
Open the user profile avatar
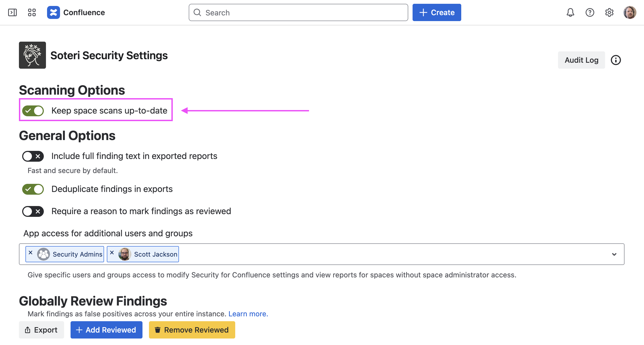(630, 12)
